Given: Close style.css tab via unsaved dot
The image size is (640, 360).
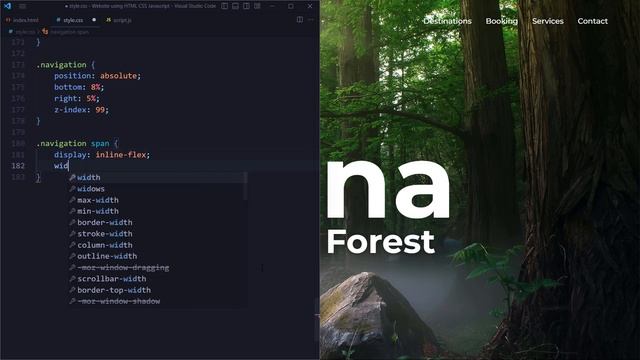Looking at the screenshot, I should tap(94, 20).
